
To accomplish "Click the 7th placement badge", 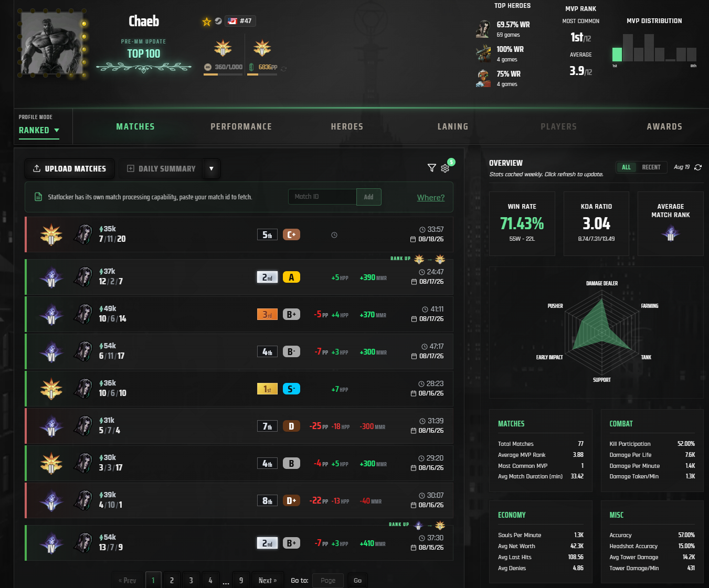I will click(267, 426).
